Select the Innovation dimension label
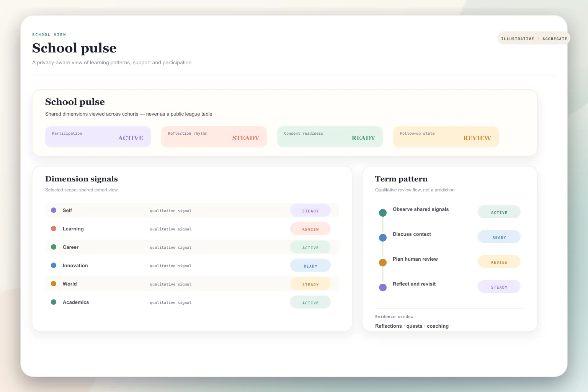Image resolution: width=588 pixels, height=392 pixels. [x=75, y=265]
